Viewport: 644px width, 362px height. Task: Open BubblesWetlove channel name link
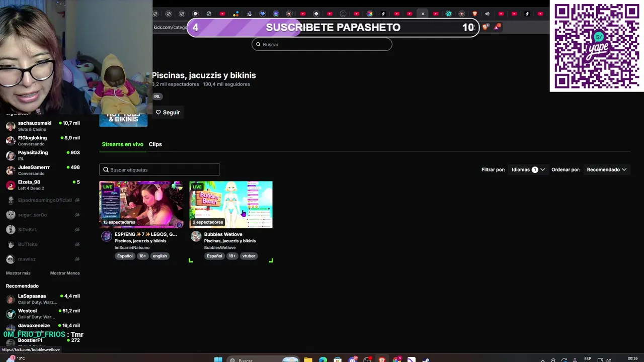click(220, 247)
